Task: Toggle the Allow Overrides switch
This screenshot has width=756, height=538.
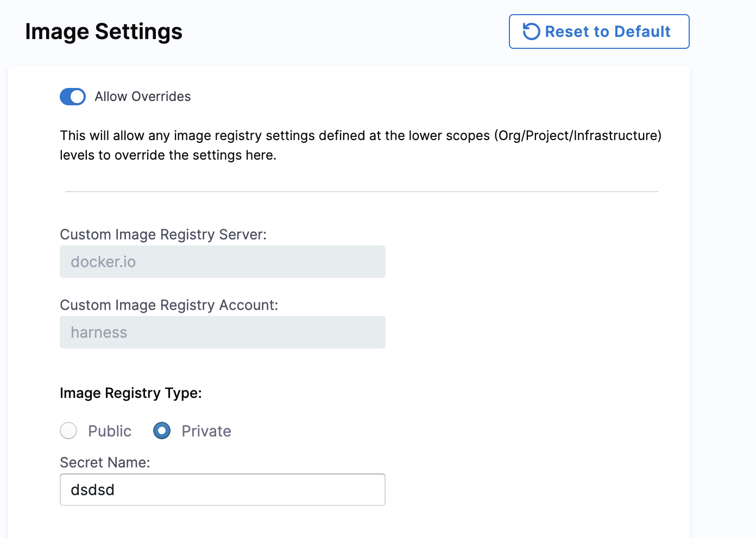Action: pyautogui.click(x=73, y=97)
